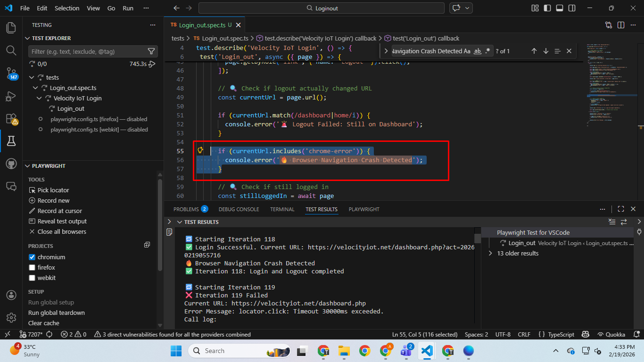The image size is (644, 362).
Task: Enable the webkit project checkbox
Action: coord(32,278)
